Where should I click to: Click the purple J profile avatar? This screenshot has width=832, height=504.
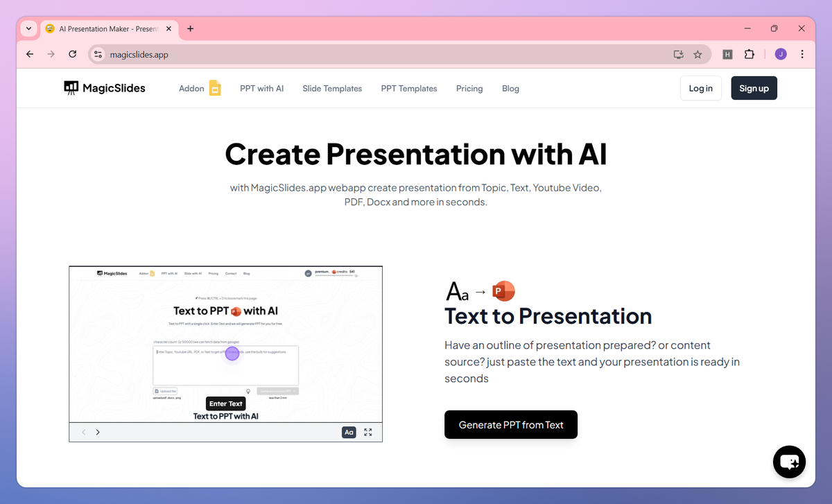click(x=780, y=54)
